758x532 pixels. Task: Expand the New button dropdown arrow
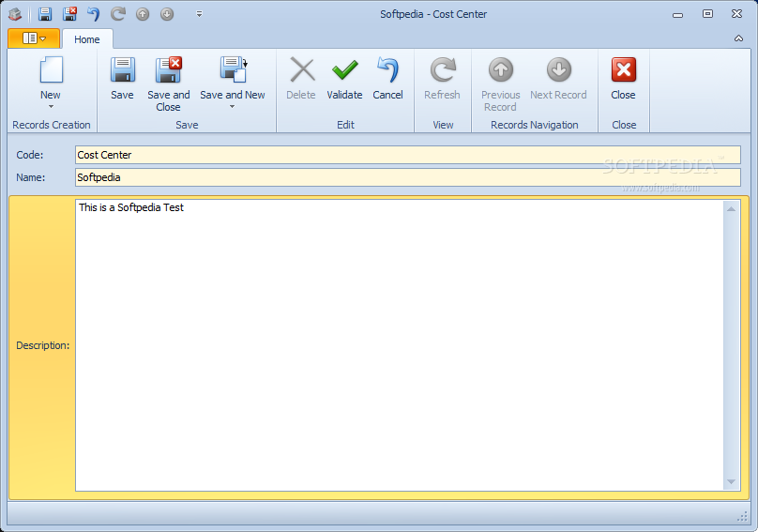pyautogui.click(x=51, y=106)
